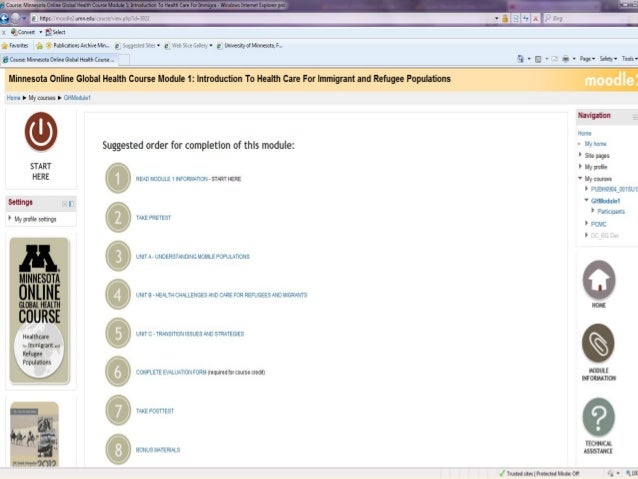Expand Site pages in Navigation
638x479 pixels.
pyautogui.click(x=580, y=155)
